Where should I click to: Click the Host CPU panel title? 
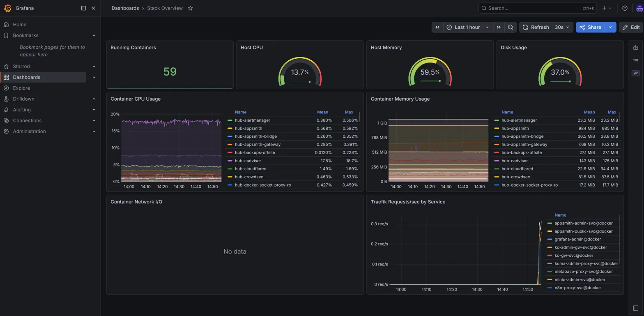coord(252,47)
